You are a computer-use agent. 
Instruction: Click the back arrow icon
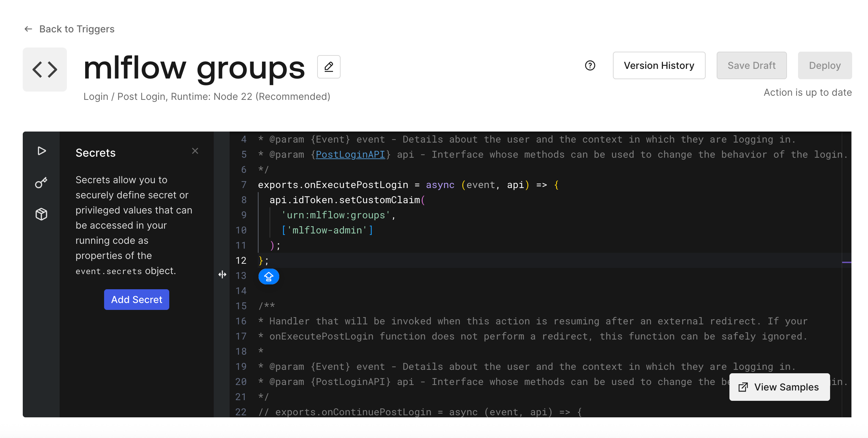point(28,29)
